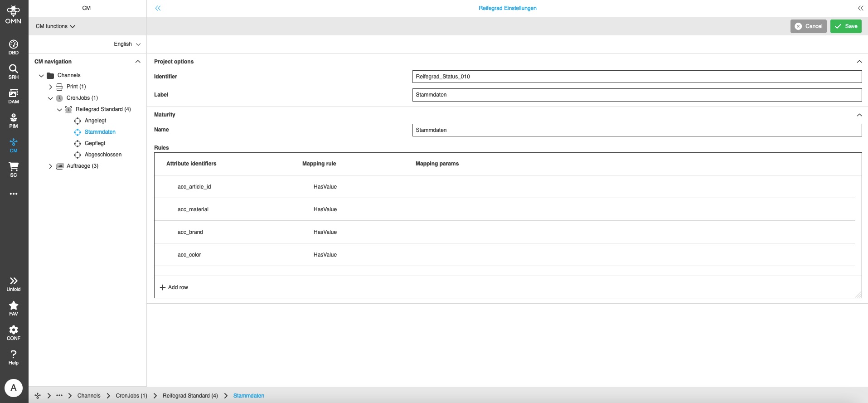Click the Auftraege image icon

tap(59, 166)
